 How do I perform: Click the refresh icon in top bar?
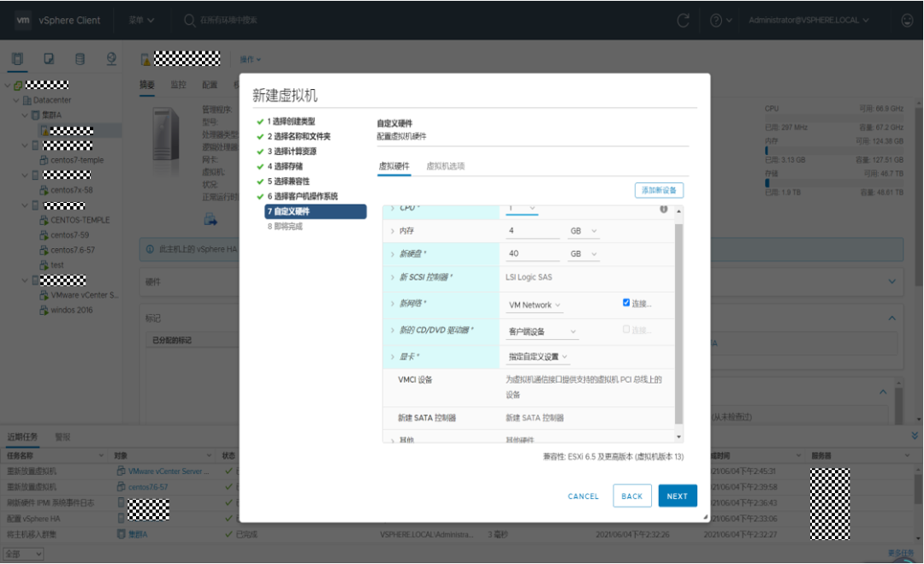(683, 21)
